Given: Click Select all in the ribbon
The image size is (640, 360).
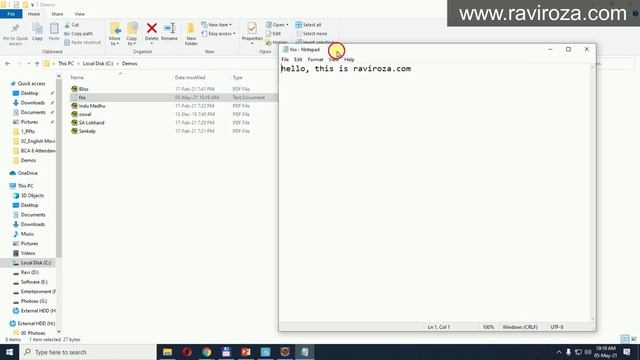Looking at the screenshot, I should 309,25.
